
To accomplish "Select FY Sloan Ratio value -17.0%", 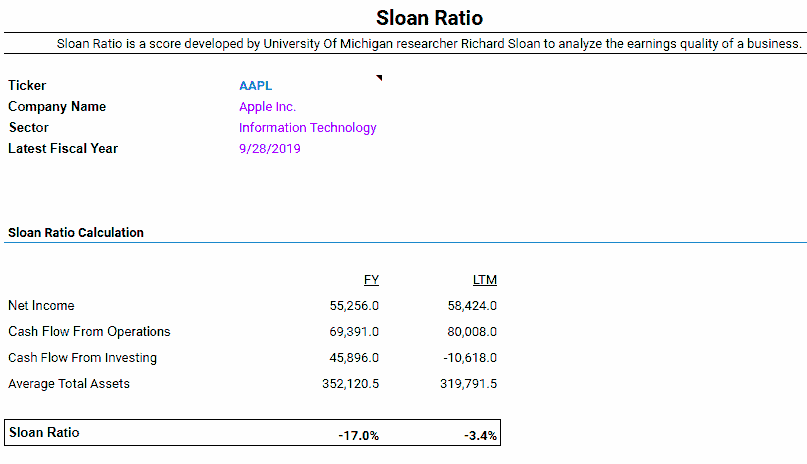I will click(358, 436).
